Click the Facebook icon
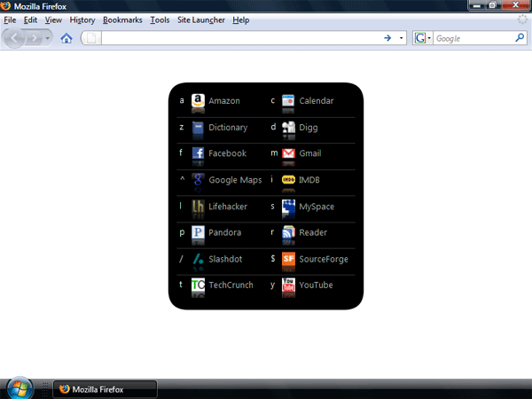The height and width of the screenshot is (399, 532). tap(199, 153)
